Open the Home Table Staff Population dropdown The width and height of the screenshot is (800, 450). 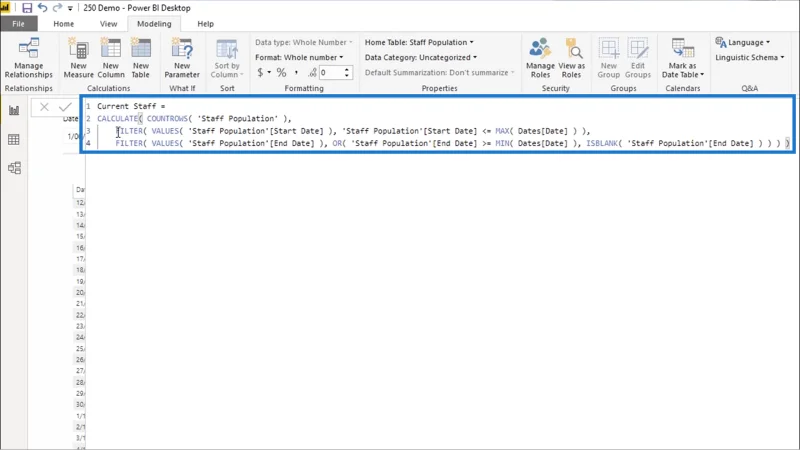tap(419, 42)
